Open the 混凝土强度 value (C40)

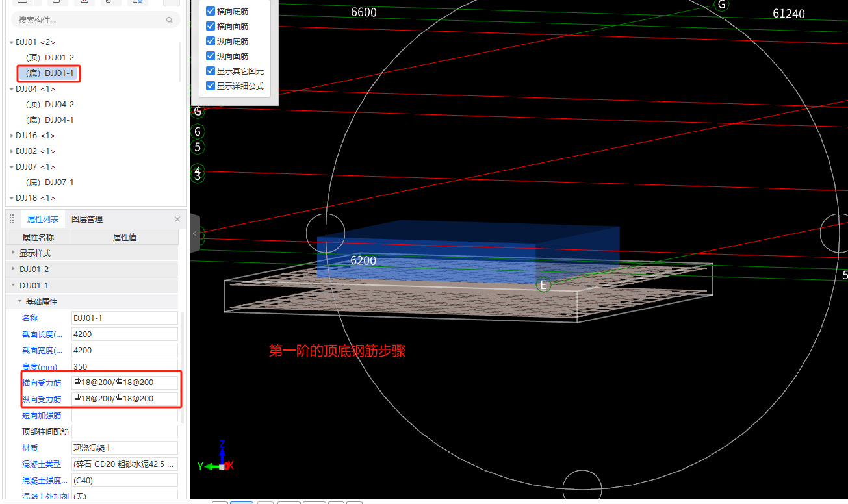[125, 480]
